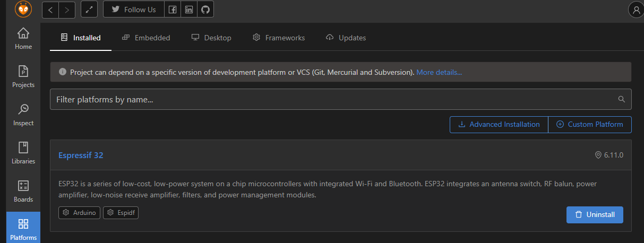Open the LinkedIn link icon
The image size is (644, 243).
click(x=188, y=10)
